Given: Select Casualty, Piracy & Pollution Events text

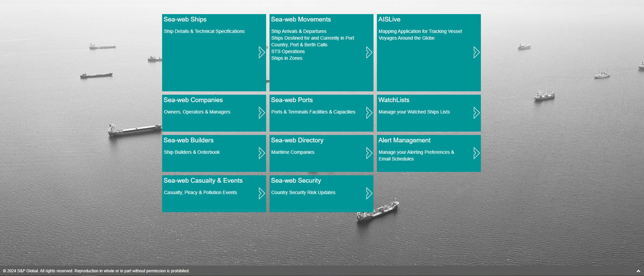Looking at the screenshot, I should click(x=200, y=192).
